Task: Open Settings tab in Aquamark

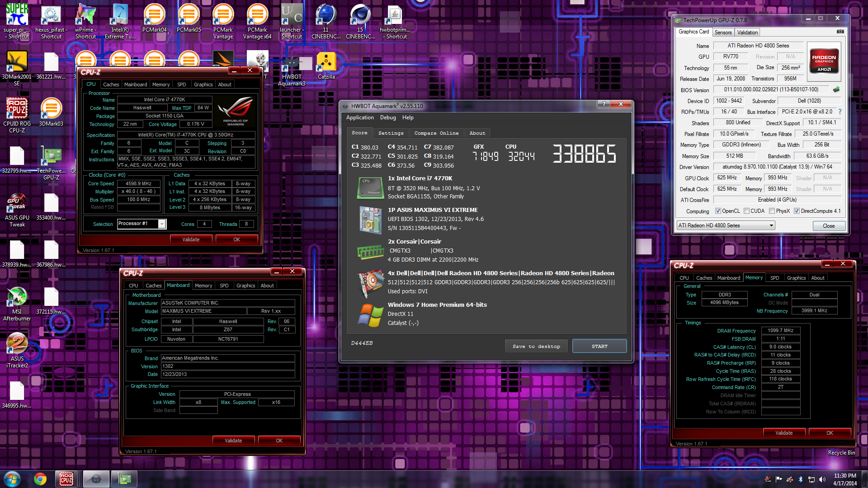Action: coord(391,133)
